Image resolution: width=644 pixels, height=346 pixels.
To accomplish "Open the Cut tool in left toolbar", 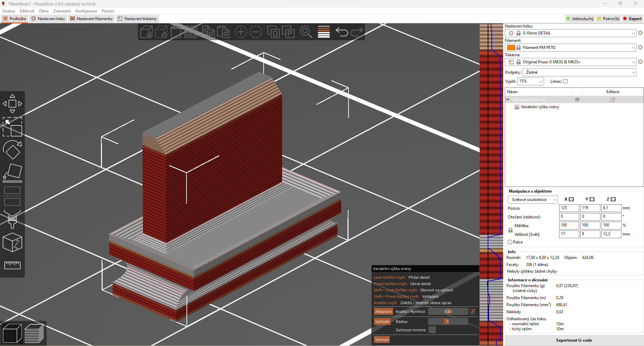I will pos(12,196).
